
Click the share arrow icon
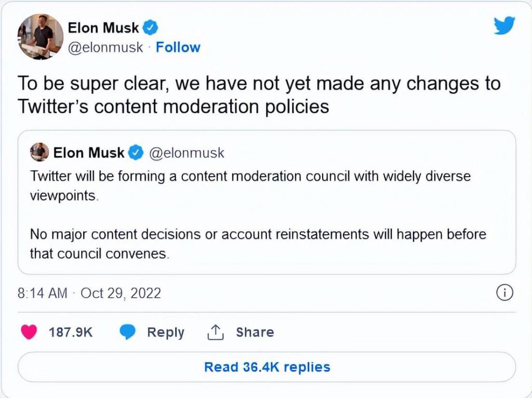[x=215, y=332]
